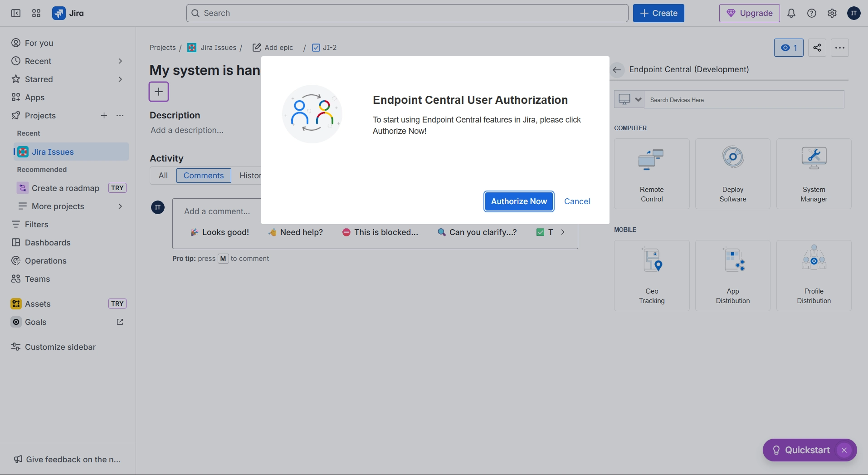Screen dimensions: 868x475
Task: Click the Create button
Action: [x=658, y=13]
